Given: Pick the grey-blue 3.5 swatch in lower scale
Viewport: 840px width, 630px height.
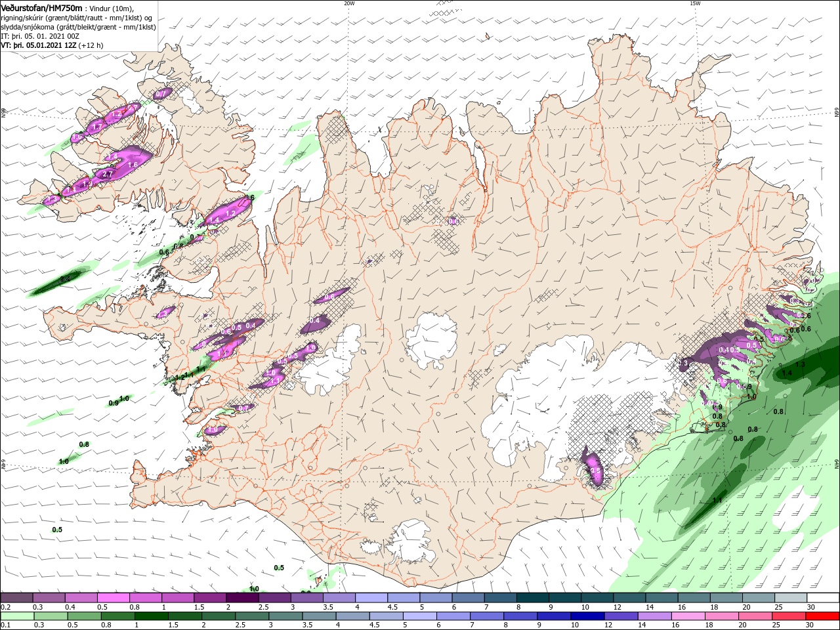Looking at the screenshot, I should 319,616.
